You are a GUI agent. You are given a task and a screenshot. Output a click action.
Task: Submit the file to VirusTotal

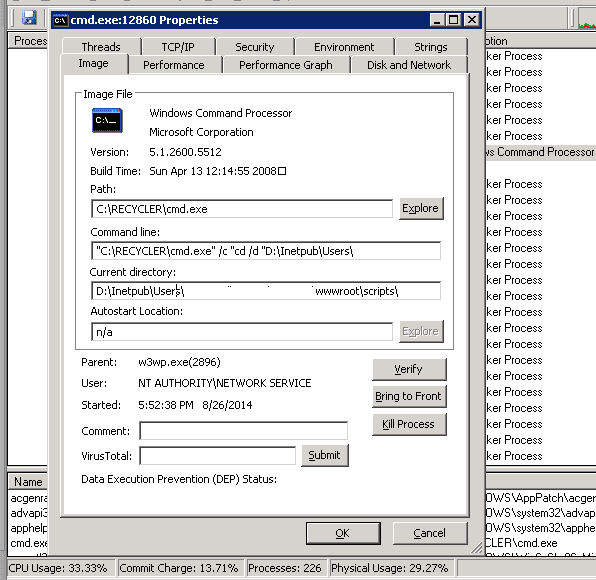point(325,455)
